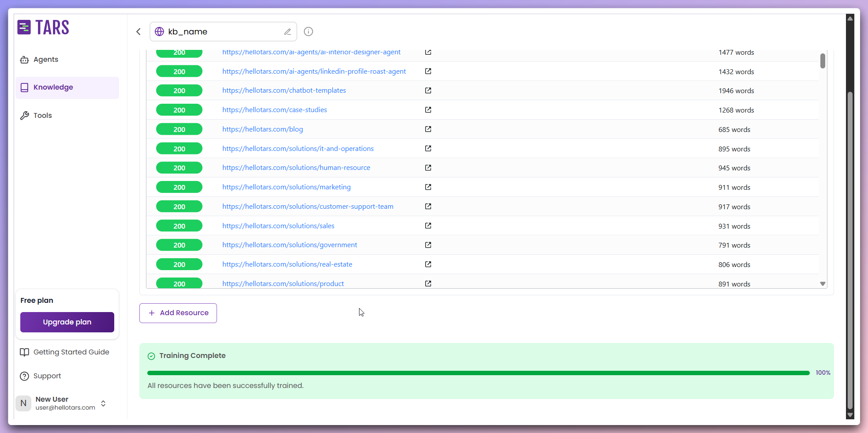
Task: Click the resource list scrollbar thumb
Action: point(823,61)
